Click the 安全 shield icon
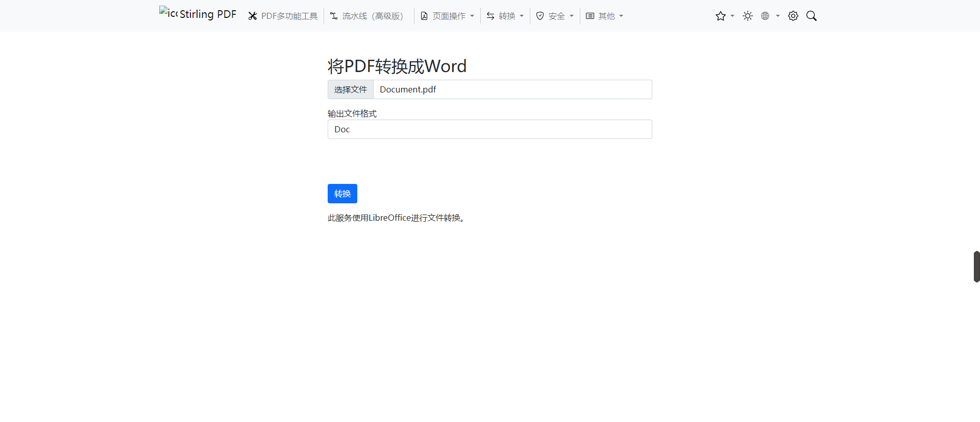The height and width of the screenshot is (422, 980). coord(540,16)
